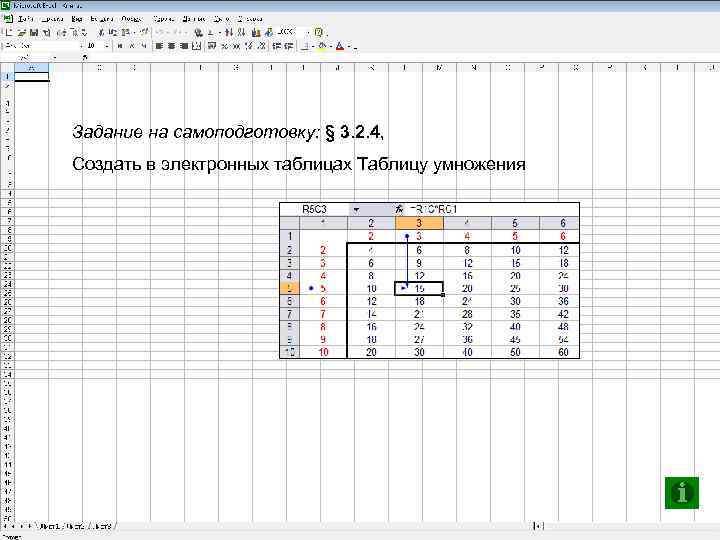This screenshot has width=720, height=540.
Task: Sort ascending with the A-Z icon
Action: point(228,33)
